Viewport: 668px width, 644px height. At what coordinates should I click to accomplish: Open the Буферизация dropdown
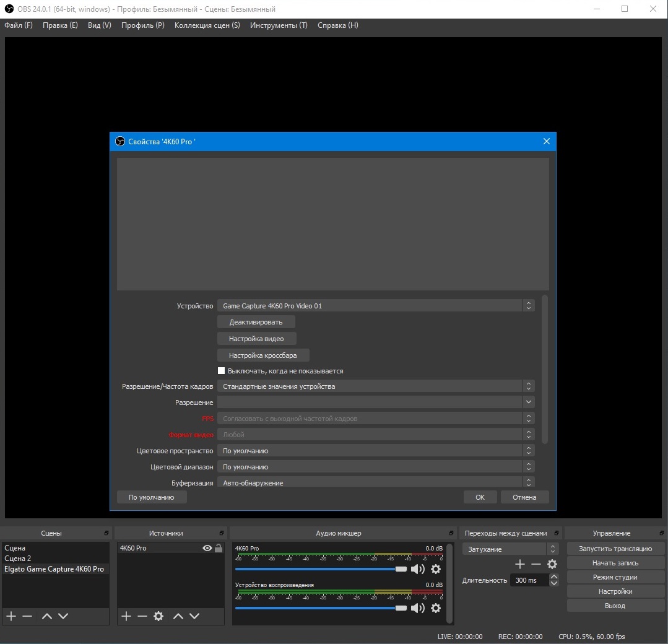click(376, 482)
